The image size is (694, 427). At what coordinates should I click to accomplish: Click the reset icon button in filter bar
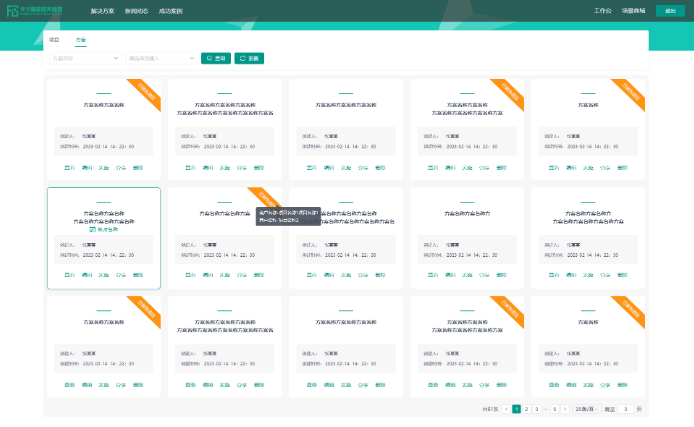click(249, 59)
